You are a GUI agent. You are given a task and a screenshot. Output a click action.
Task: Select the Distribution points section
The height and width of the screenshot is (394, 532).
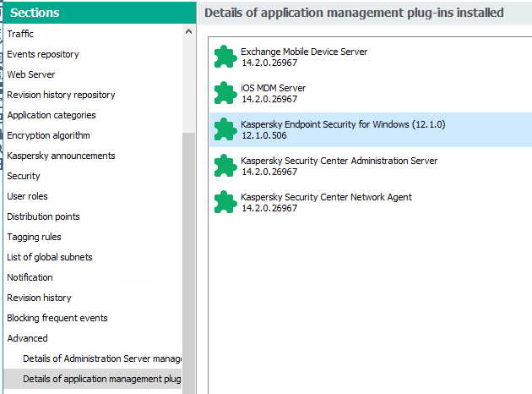[x=43, y=216]
